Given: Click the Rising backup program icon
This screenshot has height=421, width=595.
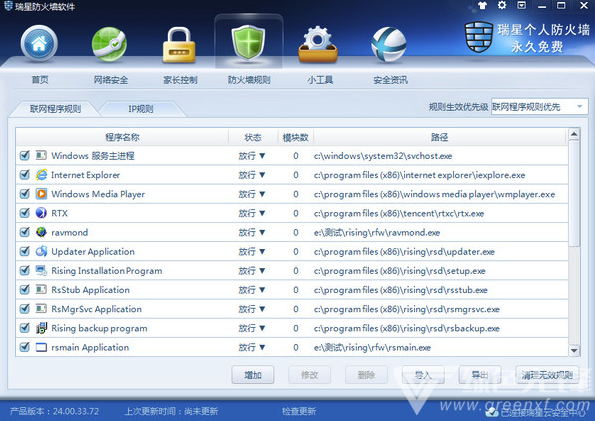Looking at the screenshot, I should click(x=41, y=328).
